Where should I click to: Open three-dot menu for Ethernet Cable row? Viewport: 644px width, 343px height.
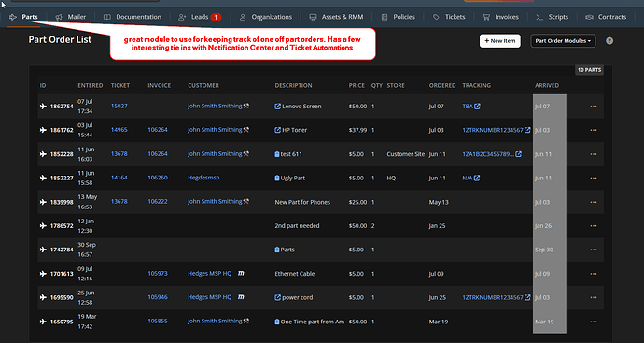[x=594, y=274]
